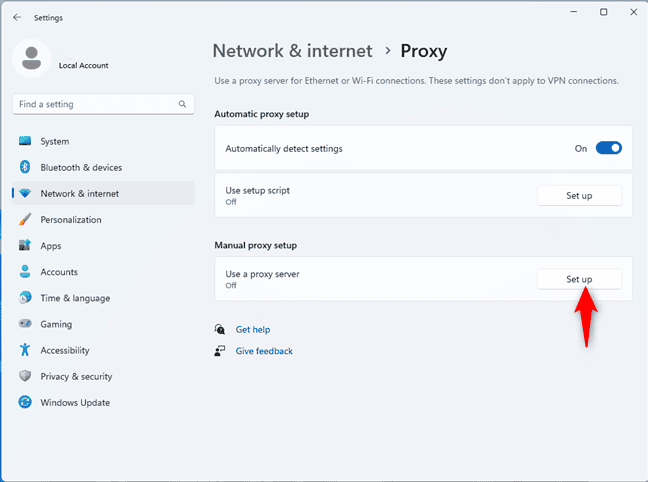Open the Give feedback link
This screenshot has height=482, width=648.
click(x=264, y=351)
